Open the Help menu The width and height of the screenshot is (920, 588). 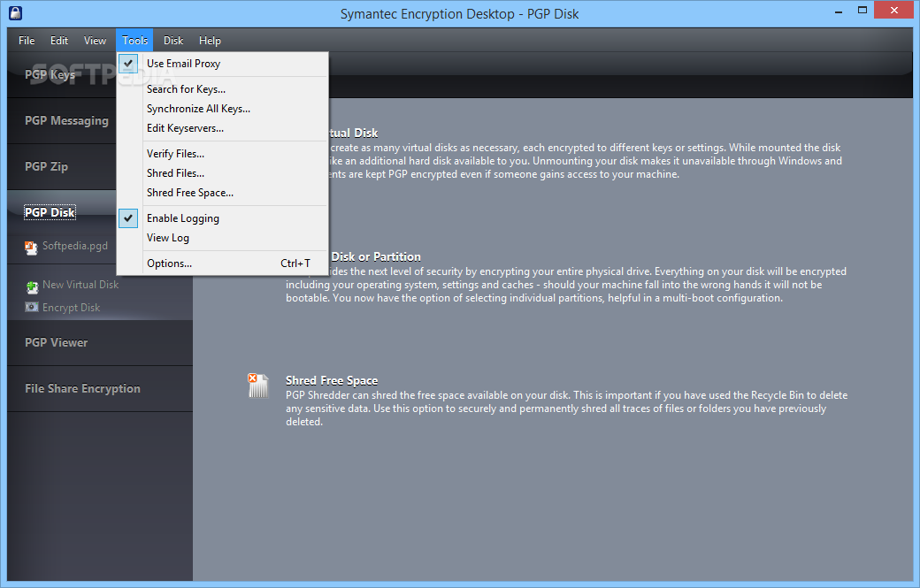210,41
